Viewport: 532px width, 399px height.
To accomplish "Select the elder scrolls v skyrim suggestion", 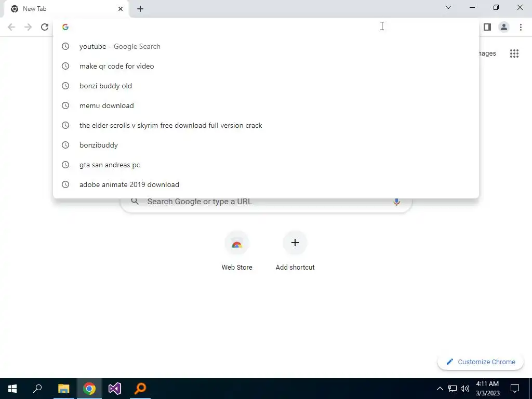I will (266, 125).
